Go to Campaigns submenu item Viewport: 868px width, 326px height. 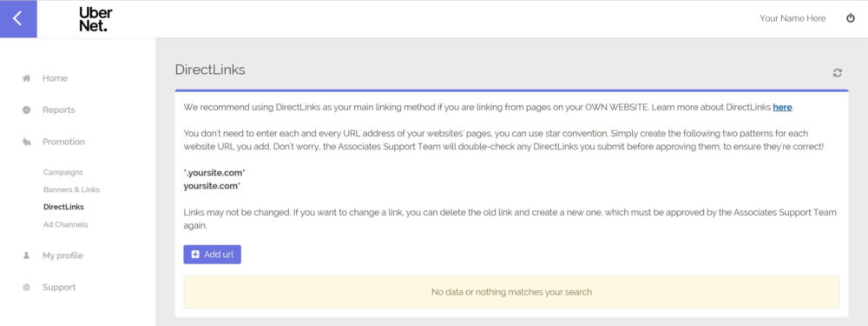(x=63, y=172)
